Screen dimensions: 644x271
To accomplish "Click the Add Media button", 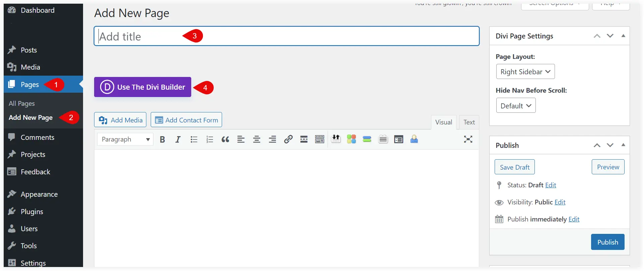I will (120, 120).
